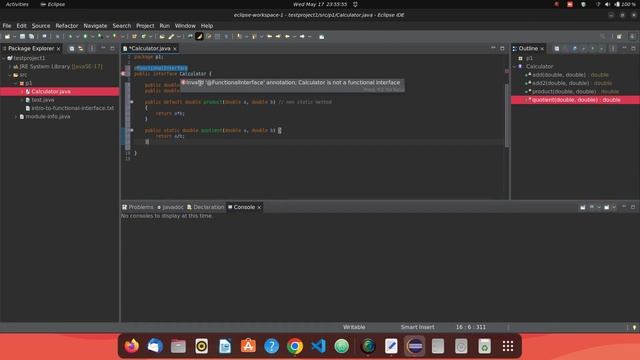Screen dimensions: 640x360
Task: Click the Save toolbar icon
Action: [22, 37]
